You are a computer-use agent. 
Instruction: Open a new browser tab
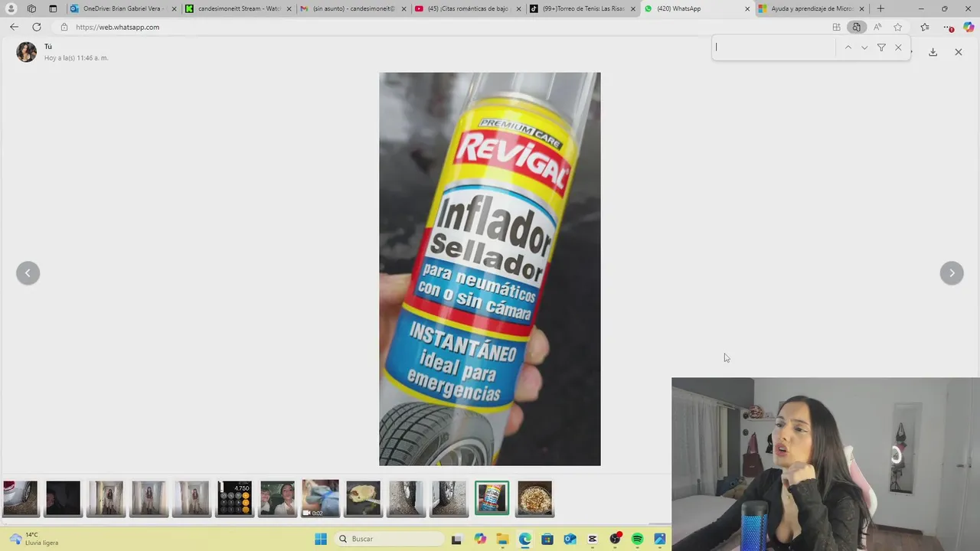(880, 8)
